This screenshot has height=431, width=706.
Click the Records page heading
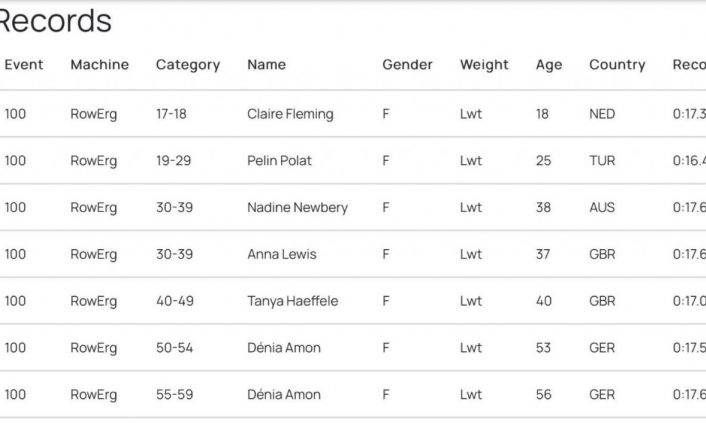(55, 21)
